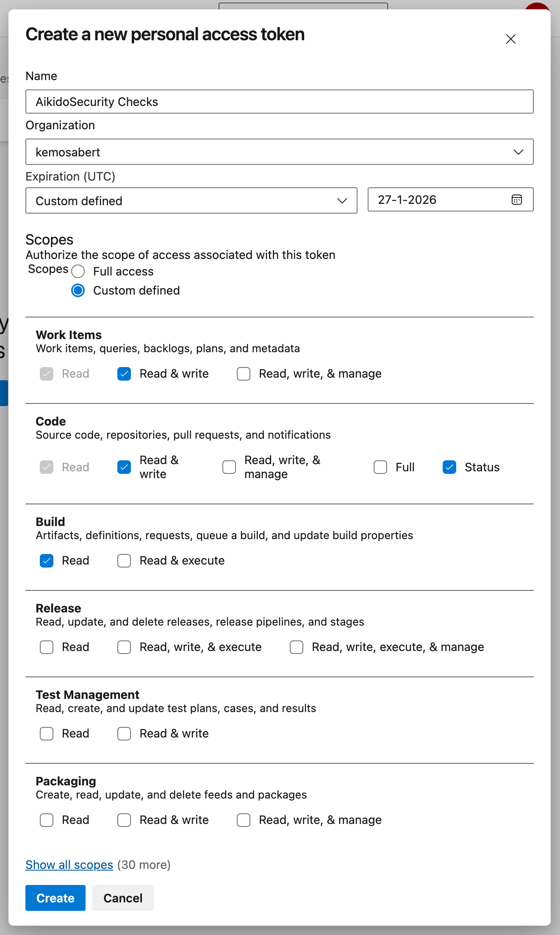Check Release Read, write, & execute

point(124,647)
